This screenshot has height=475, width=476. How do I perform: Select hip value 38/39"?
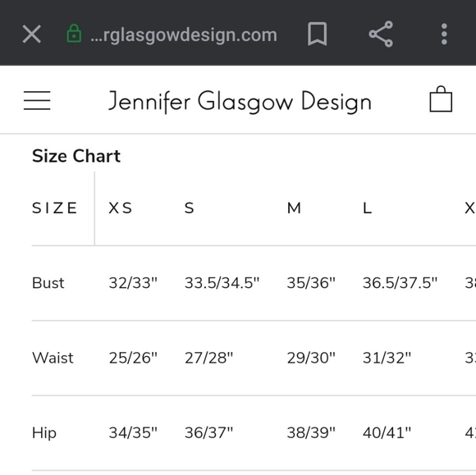coord(311,433)
